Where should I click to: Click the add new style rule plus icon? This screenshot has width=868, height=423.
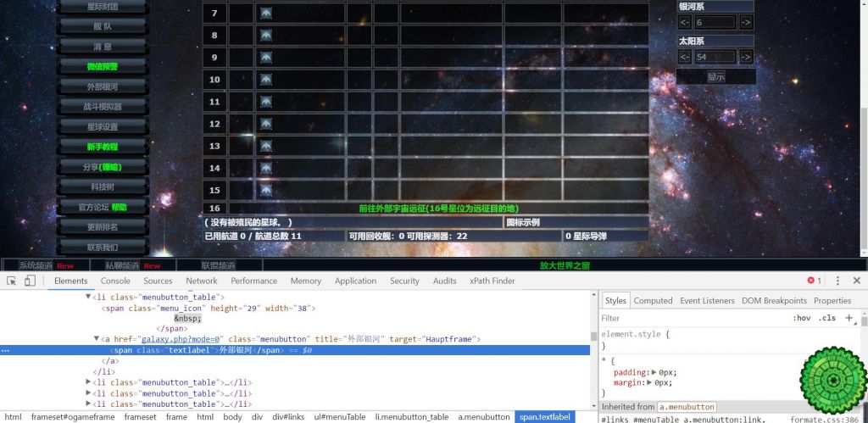pos(849,318)
